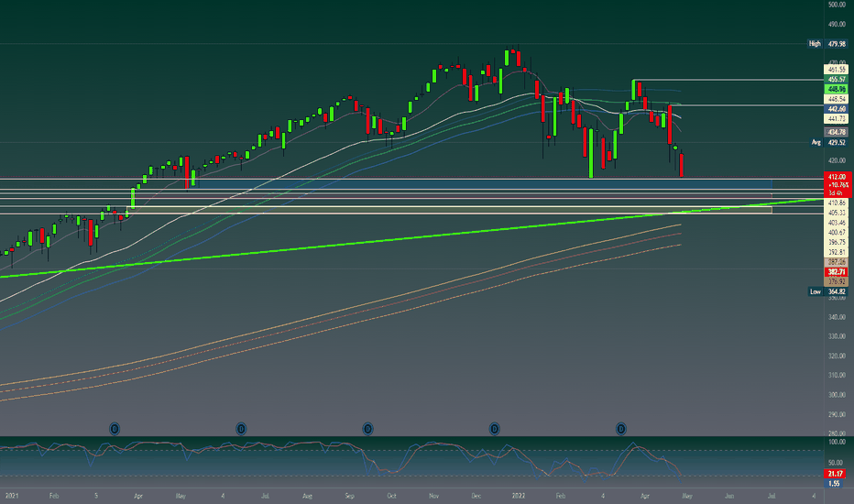Click the 300.00 price scale label
This screenshot has width=854, height=504.
(837, 394)
